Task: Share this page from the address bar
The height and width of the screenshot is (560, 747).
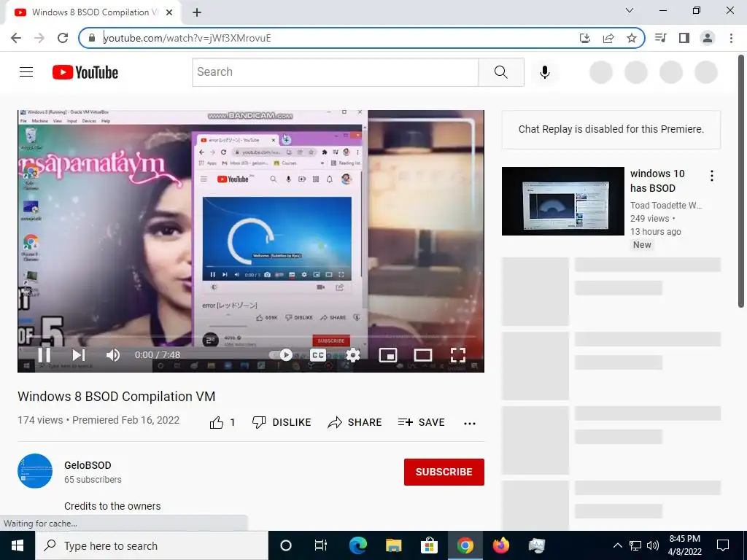Action: tap(608, 38)
